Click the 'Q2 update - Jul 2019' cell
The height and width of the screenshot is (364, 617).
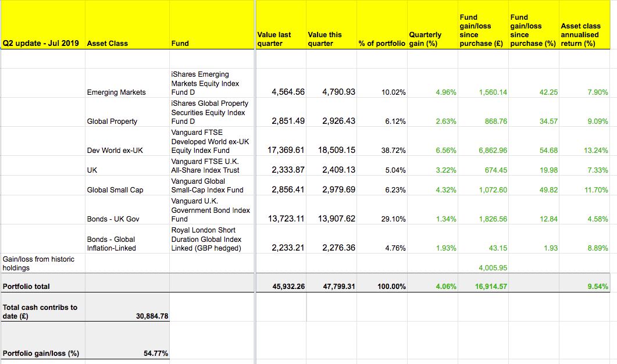37,43
